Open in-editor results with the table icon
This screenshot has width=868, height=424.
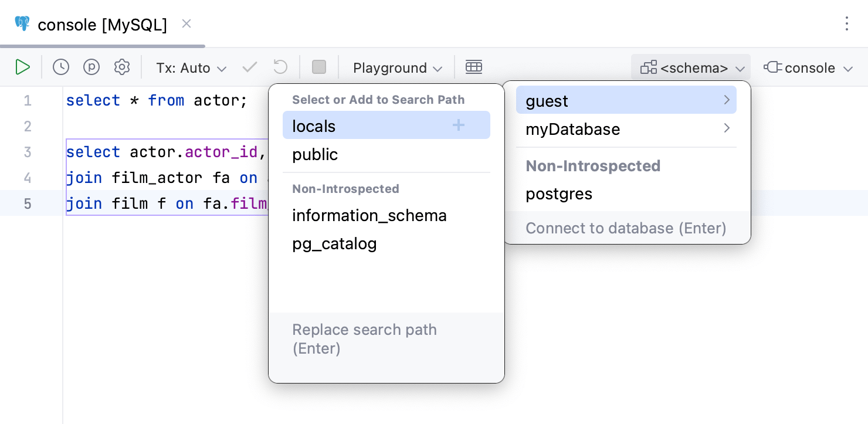click(x=474, y=67)
